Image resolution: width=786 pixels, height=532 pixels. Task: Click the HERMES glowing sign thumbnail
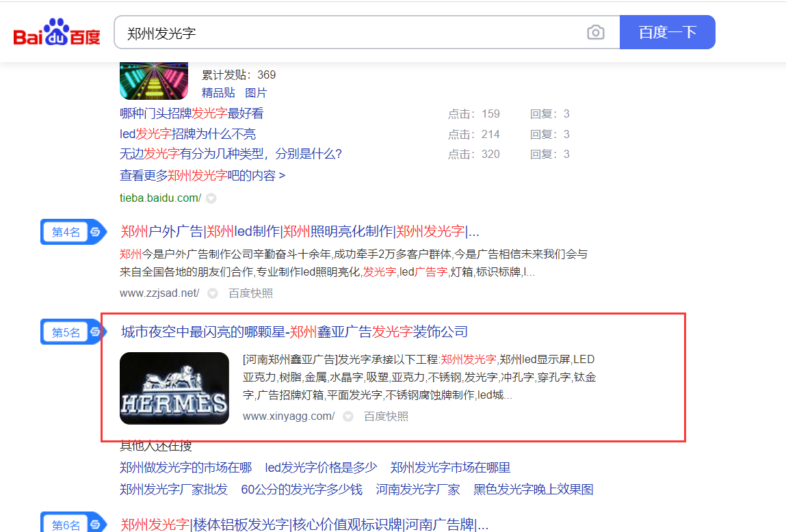click(174, 388)
